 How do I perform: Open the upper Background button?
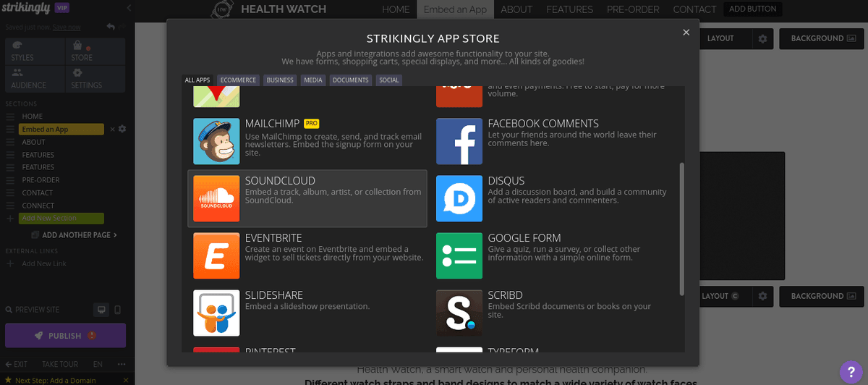coord(822,38)
